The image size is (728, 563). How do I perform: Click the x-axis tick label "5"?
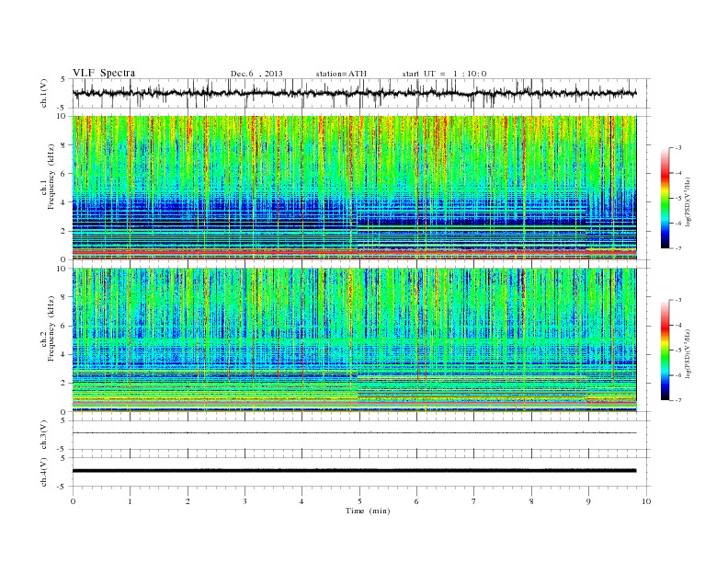[359, 501]
